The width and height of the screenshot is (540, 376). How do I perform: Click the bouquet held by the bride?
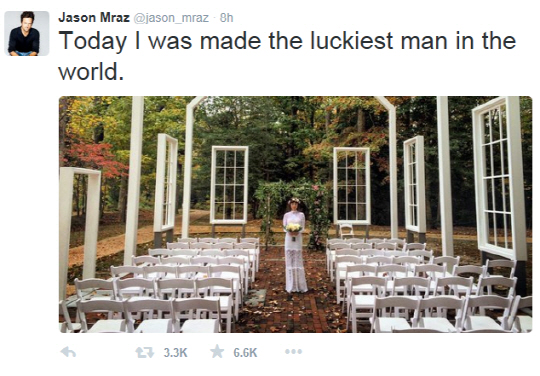293,228
